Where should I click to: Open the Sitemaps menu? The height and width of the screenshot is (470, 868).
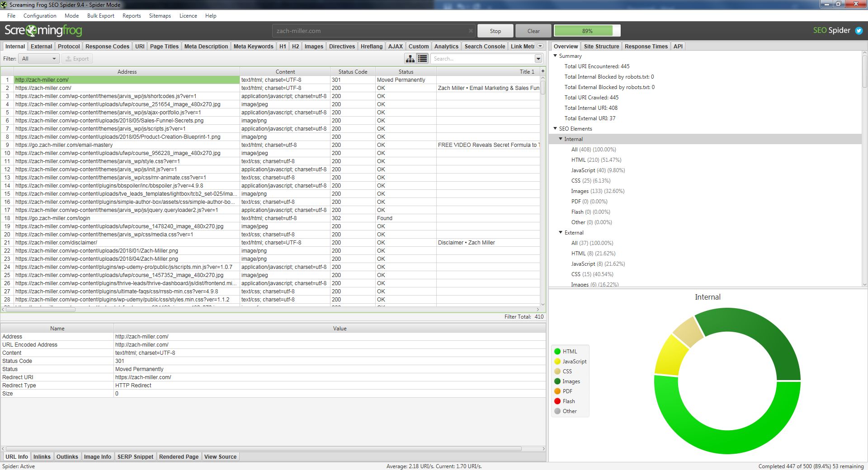[160, 16]
